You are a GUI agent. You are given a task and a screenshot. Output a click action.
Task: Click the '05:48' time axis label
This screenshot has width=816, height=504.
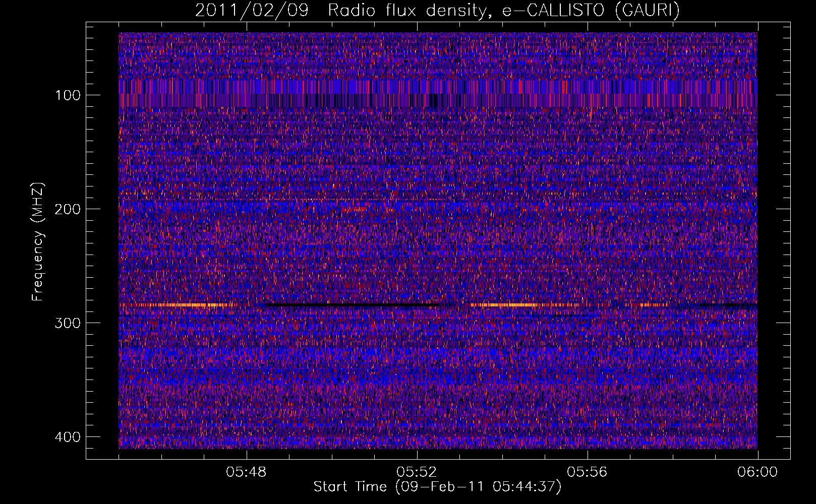coord(247,472)
